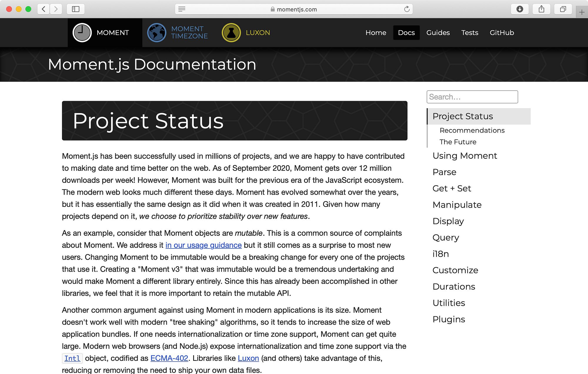Go to the GitHub nav link
The width and height of the screenshot is (588, 374).
(502, 33)
